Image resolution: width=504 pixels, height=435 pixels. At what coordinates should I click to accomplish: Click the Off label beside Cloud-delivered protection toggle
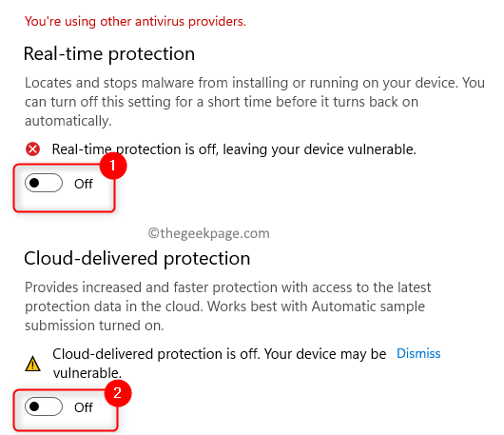tap(84, 407)
